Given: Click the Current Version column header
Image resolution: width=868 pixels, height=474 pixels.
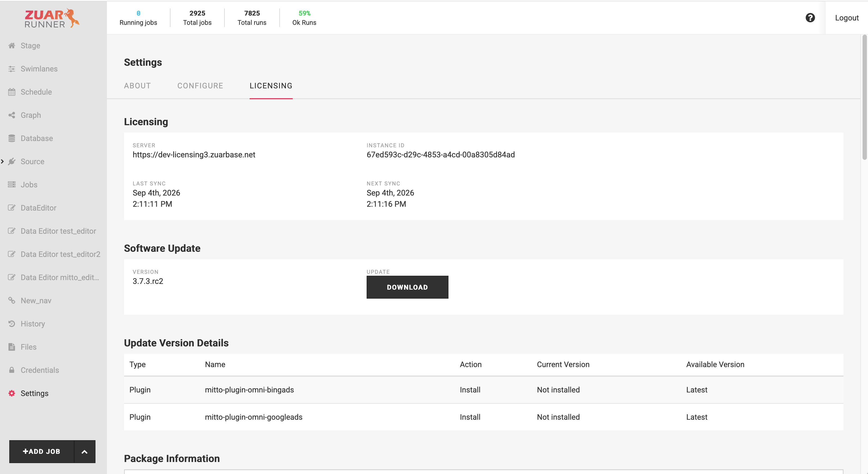Looking at the screenshot, I should (x=563, y=365).
